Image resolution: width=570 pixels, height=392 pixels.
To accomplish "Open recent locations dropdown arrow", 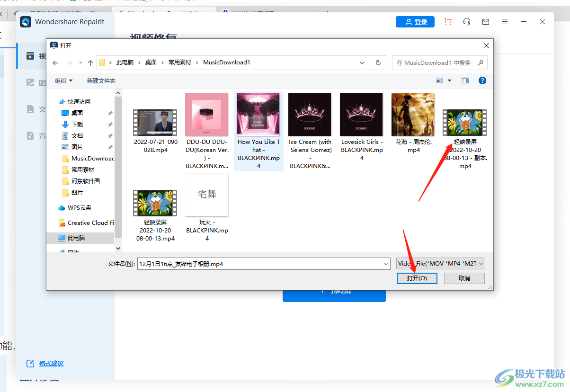I will (x=80, y=62).
